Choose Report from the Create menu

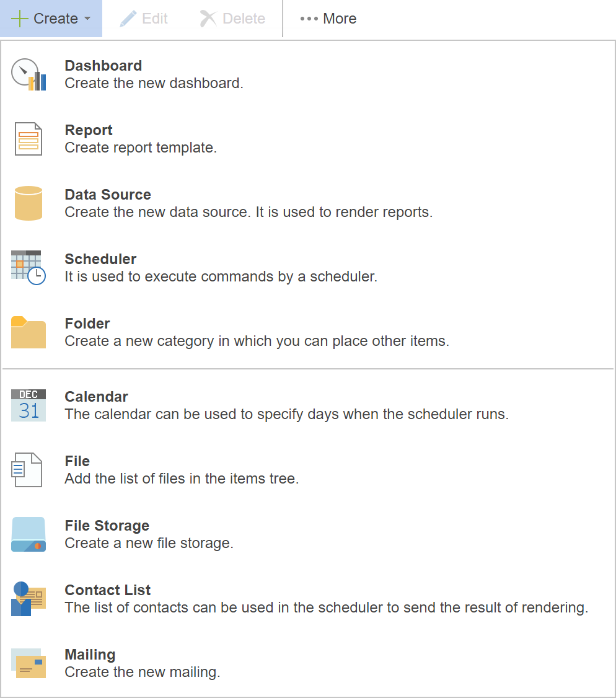tap(89, 130)
